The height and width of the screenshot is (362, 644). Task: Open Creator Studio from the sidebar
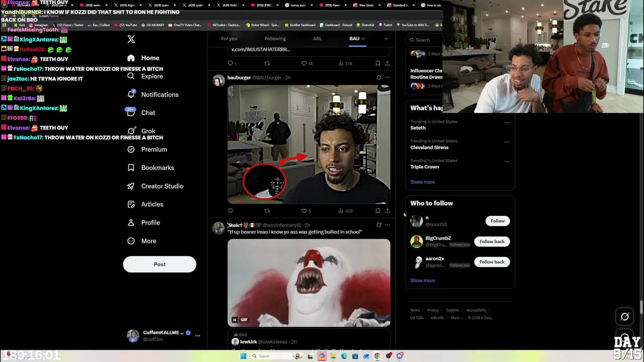pos(155,186)
